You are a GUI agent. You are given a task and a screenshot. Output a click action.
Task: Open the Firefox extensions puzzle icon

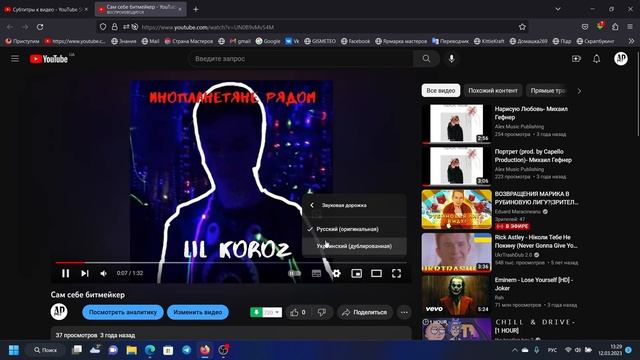[x=615, y=27]
